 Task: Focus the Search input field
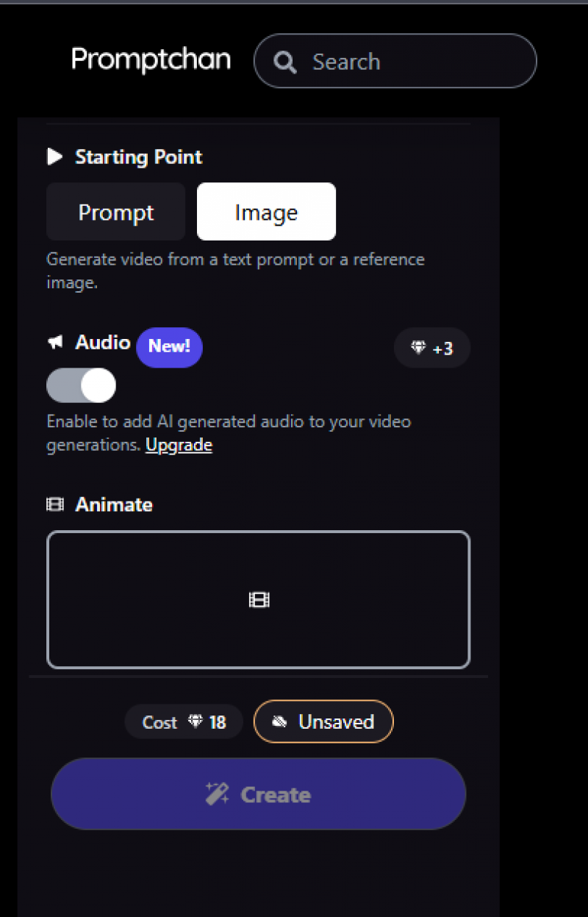click(395, 61)
